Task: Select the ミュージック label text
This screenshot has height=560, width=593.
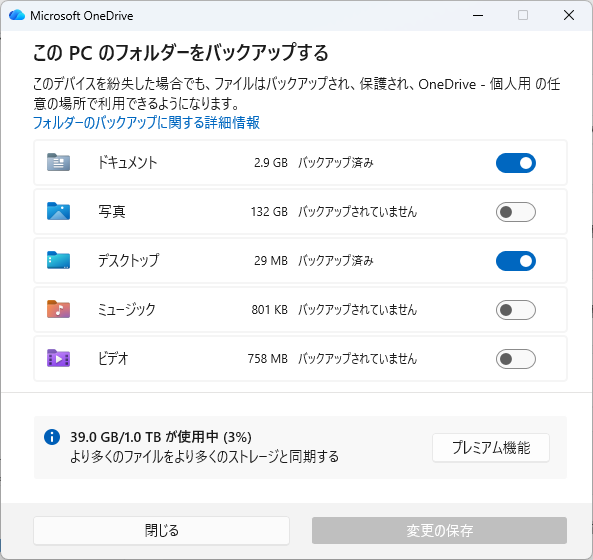Action: [127, 309]
